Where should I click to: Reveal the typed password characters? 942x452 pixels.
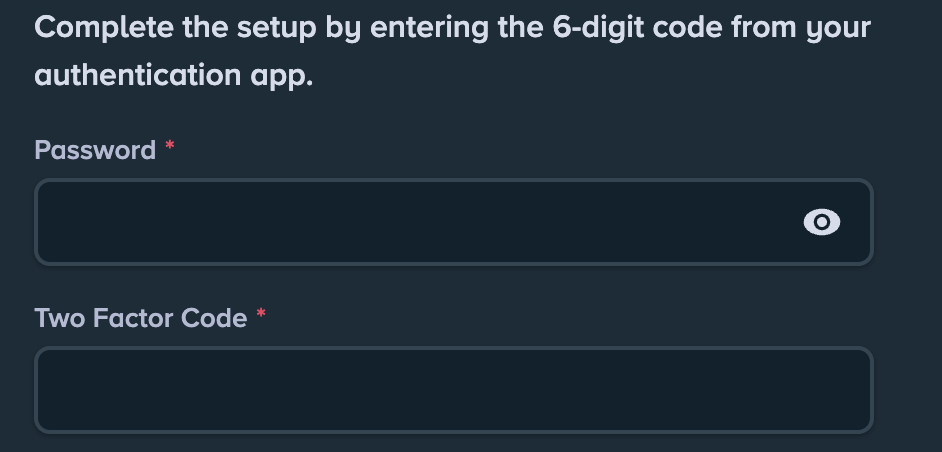coord(822,223)
